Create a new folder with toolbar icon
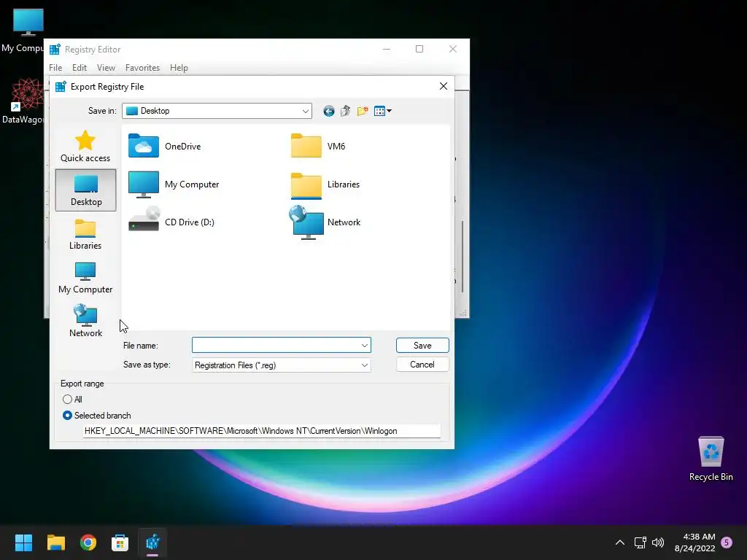 pos(363,111)
